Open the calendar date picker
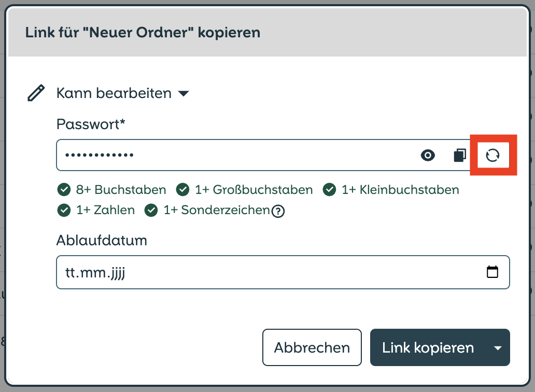Viewport: 535px width, 392px height. coord(492,272)
